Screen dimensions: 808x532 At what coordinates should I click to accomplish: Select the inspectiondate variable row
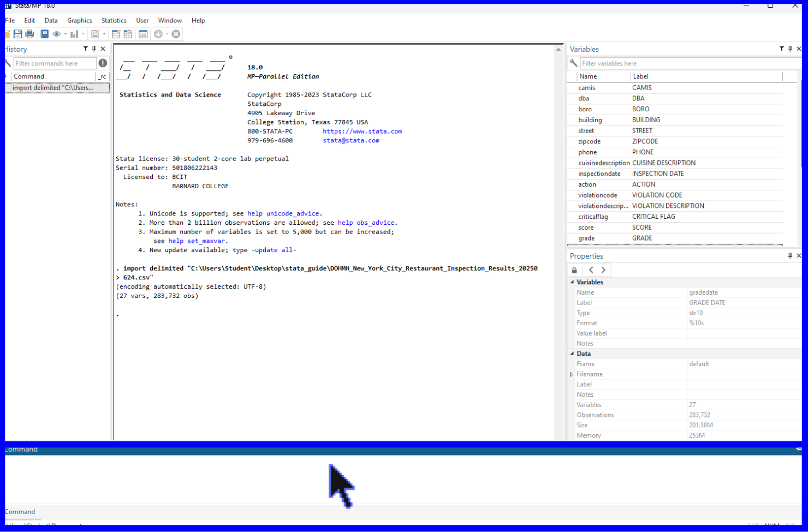(675, 174)
